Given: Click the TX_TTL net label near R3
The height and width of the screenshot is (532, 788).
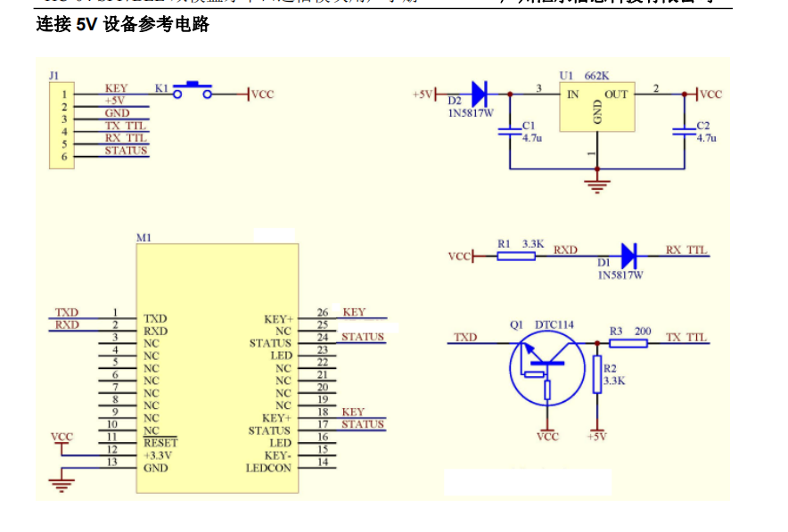Looking at the screenshot, I should tap(686, 337).
